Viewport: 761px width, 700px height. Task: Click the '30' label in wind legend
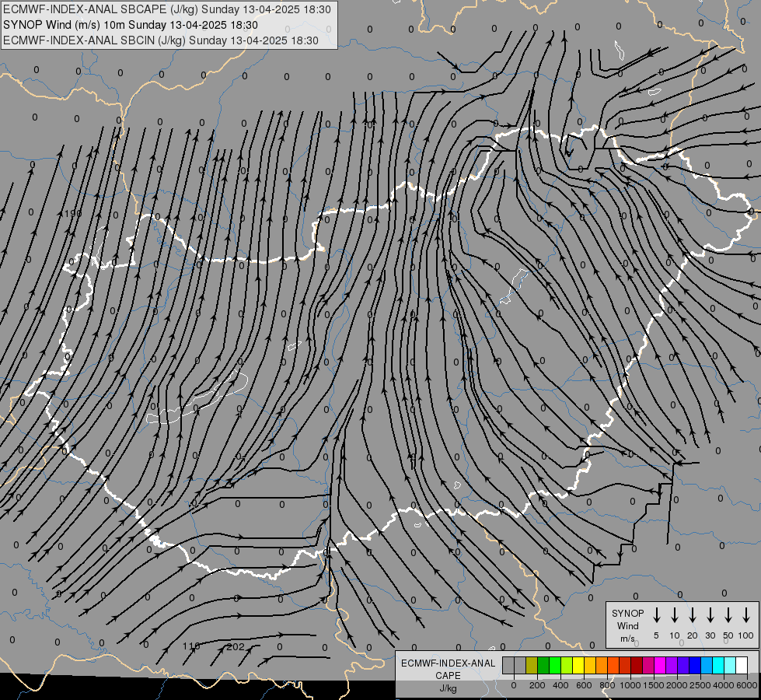click(710, 635)
